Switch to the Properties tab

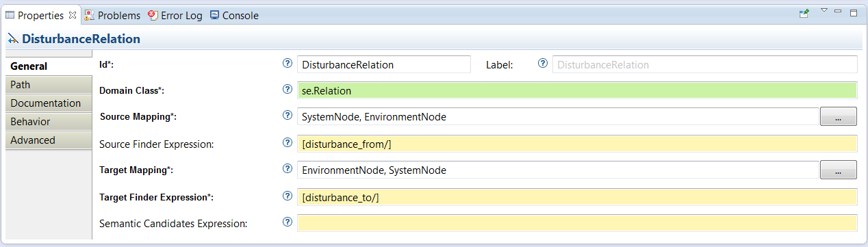pos(40,15)
